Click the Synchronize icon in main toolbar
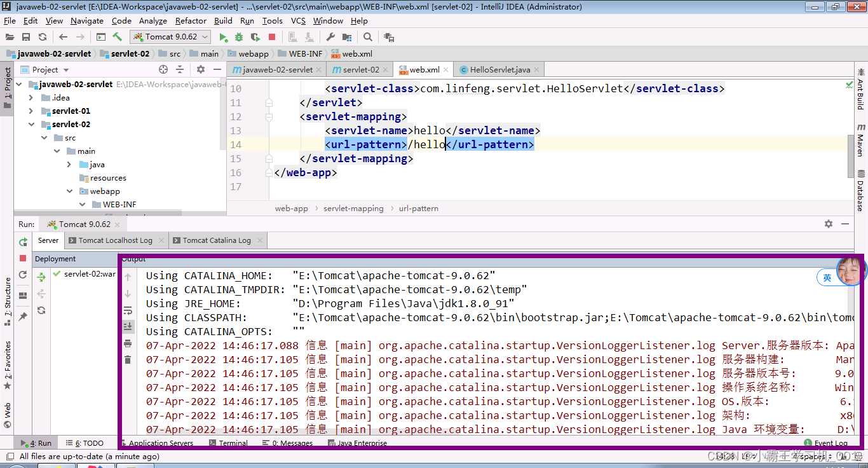Image resolution: width=868 pixels, height=468 pixels. [43, 37]
